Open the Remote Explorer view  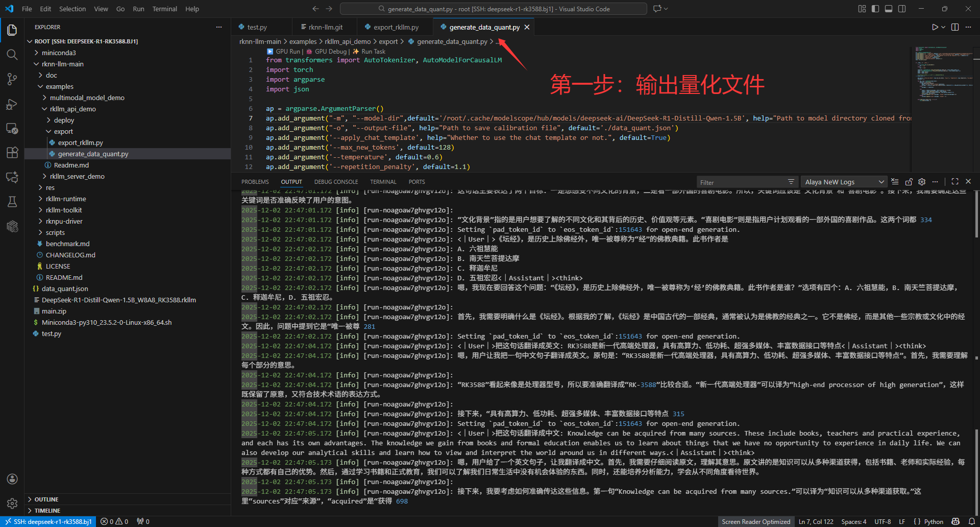[12, 129]
